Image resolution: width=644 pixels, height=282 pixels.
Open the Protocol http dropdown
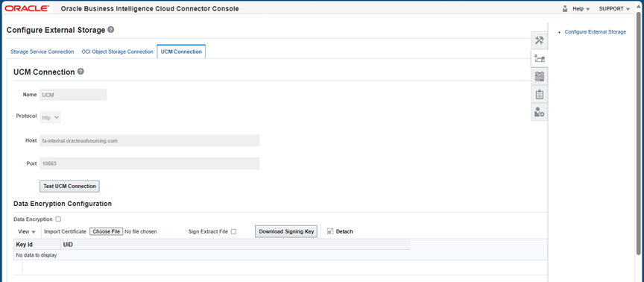click(x=51, y=117)
